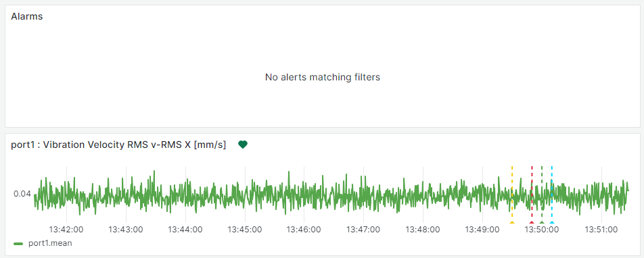Click the green heart alert-state icon
The image size is (644, 258).
tap(243, 145)
